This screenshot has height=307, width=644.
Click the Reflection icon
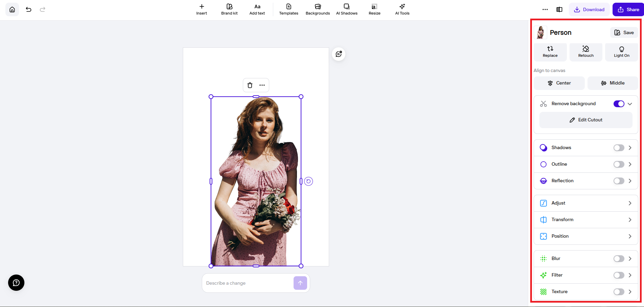point(543,181)
